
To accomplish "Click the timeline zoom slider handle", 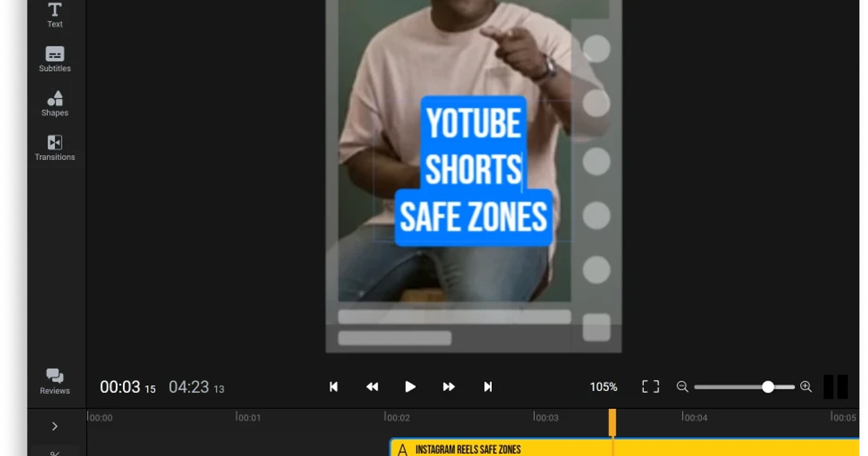I will (x=768, y=387).
